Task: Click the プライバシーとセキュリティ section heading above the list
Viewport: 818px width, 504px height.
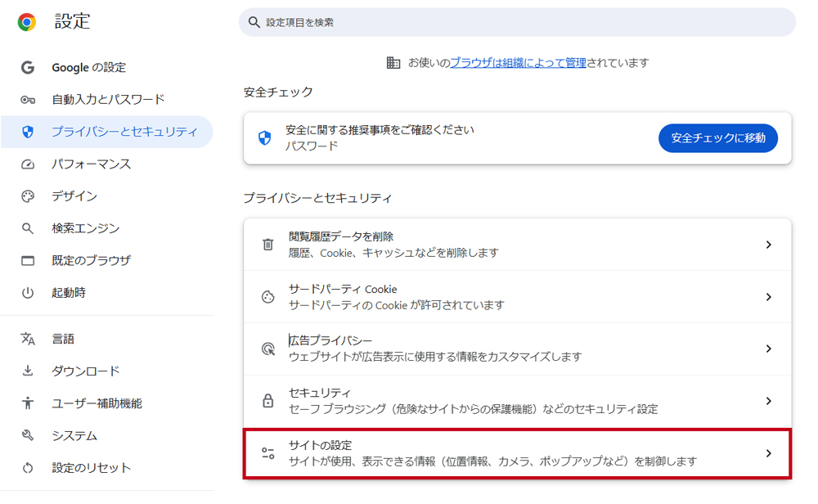Action: coord(317,198)
